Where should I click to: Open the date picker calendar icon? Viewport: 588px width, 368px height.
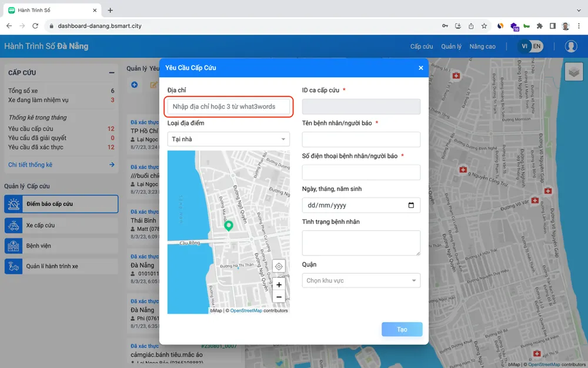click(x=411, y=205)
